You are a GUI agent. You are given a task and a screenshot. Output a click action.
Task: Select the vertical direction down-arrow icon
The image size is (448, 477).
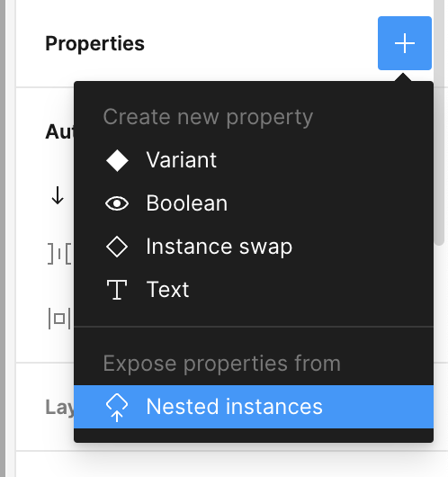tap(58, 195)
